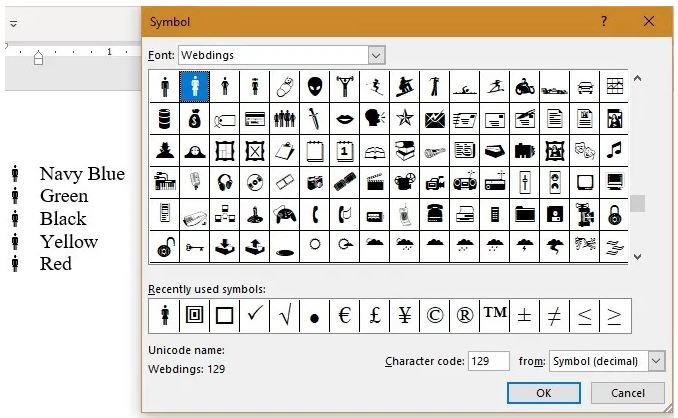Viewport: 678px width, 418px height.
Task: Insert recently used copyright symbol
Action: click(435, 316)
